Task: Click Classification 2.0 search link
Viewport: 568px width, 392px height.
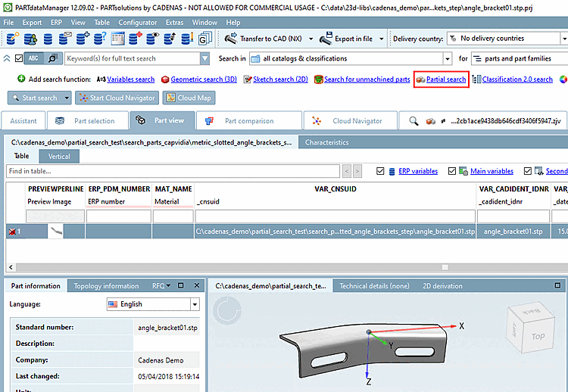Action: click(x=517, y=79)
